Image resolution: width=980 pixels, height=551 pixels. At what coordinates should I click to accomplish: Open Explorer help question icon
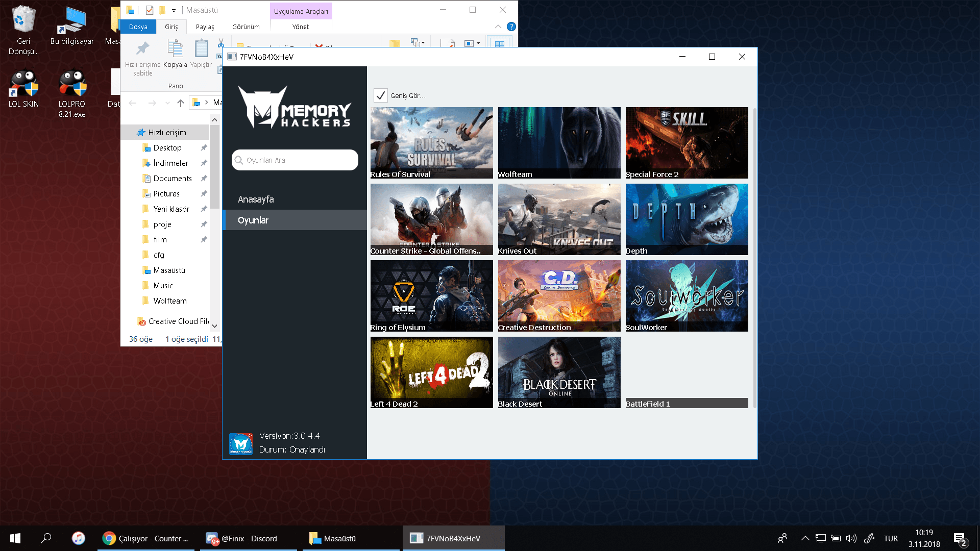pos(511,27)
